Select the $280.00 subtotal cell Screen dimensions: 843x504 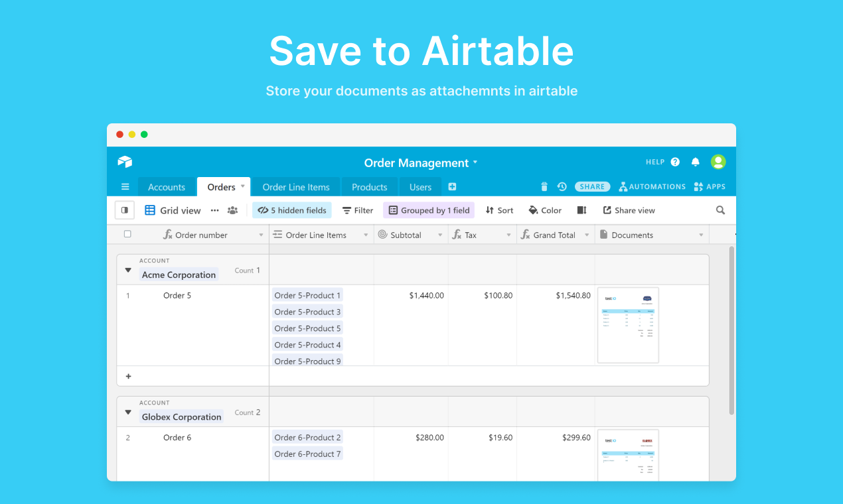click(411, 454)
